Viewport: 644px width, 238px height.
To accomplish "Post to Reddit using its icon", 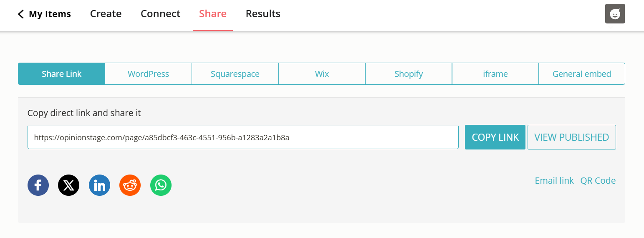I will 130,185.
